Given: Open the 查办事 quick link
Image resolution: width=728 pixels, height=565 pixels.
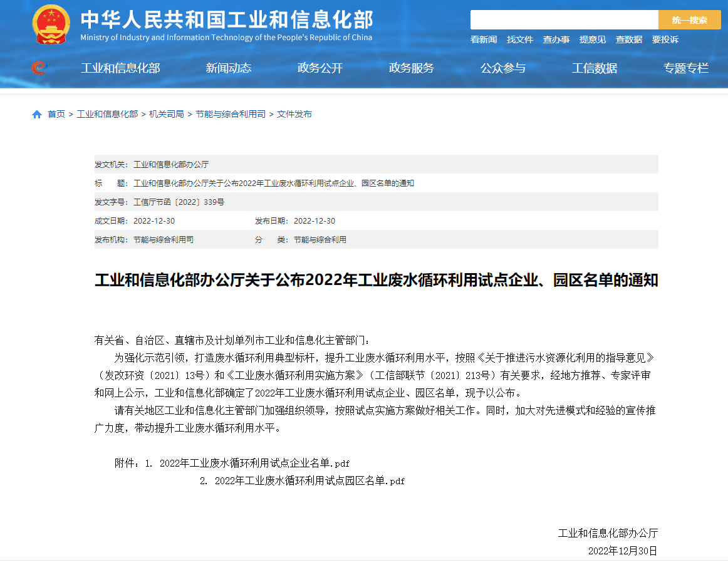Looking at the screenshot, I should click(556, 39).
